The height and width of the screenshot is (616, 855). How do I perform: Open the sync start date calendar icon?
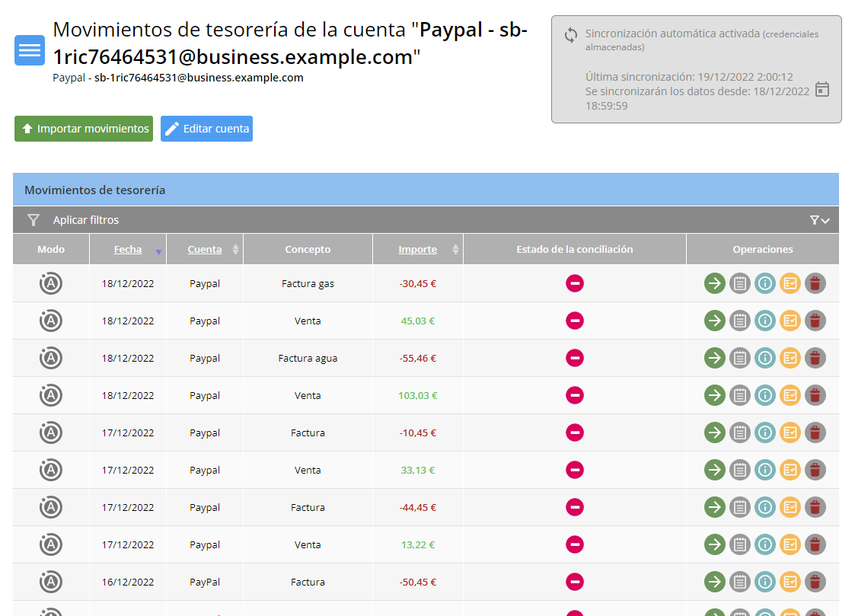click(x=822, y=89)
